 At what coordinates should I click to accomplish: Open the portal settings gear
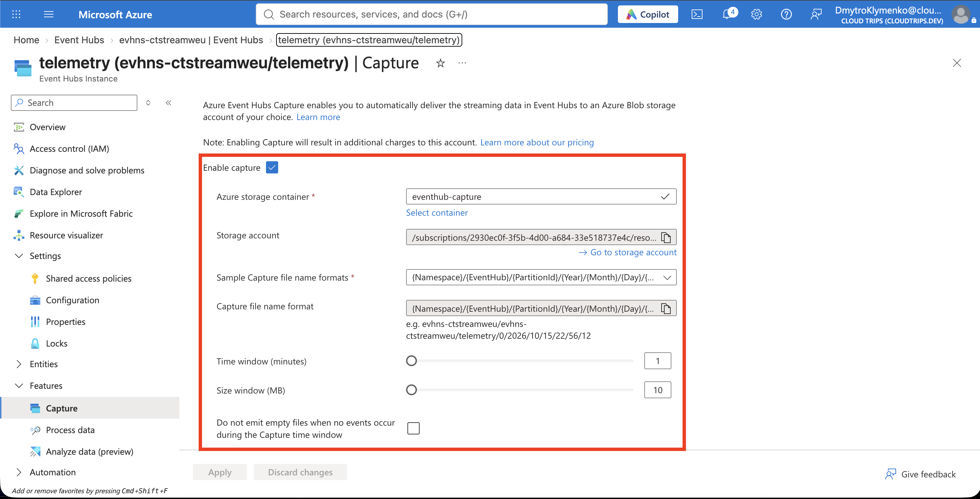(756, 15)
